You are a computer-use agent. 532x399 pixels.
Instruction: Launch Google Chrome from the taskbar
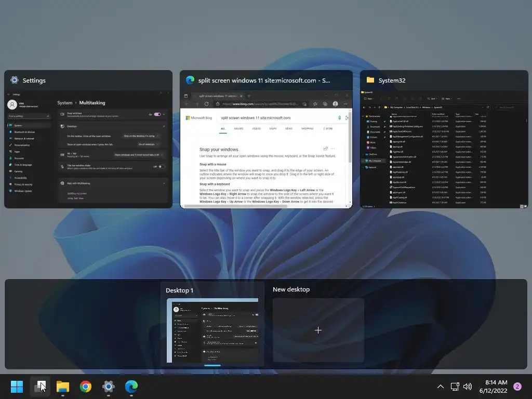[x=86, y=387]
